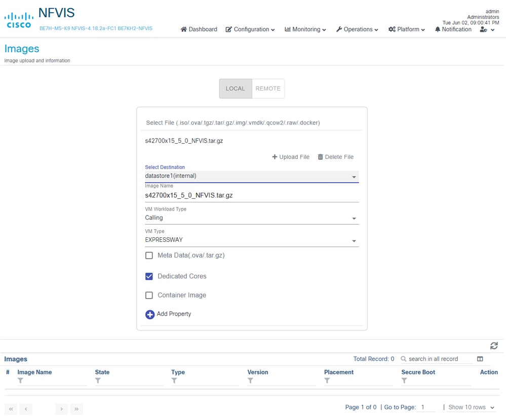Click the State column header
Screen dimensions: 506x420
click(102, 372)
